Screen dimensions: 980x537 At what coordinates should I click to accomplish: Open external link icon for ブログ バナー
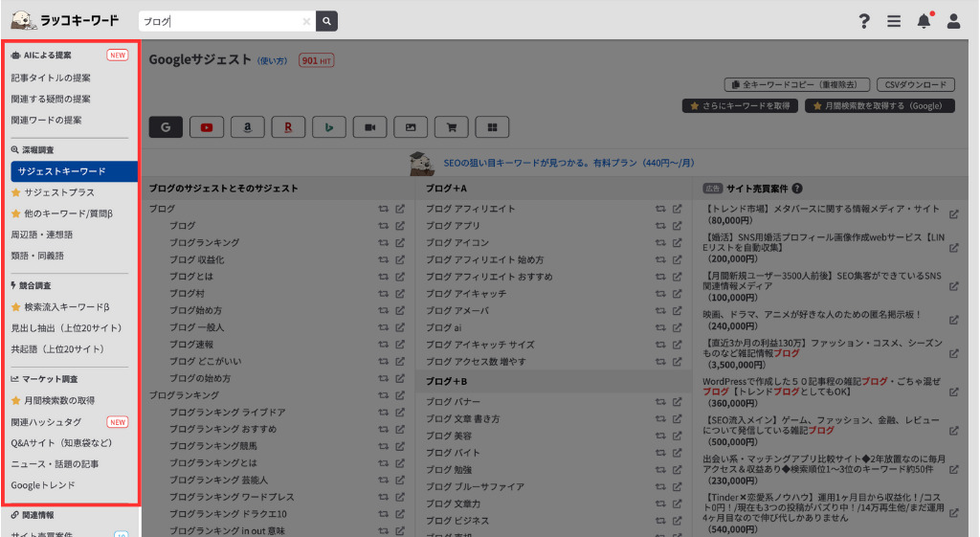coord(678,402)
